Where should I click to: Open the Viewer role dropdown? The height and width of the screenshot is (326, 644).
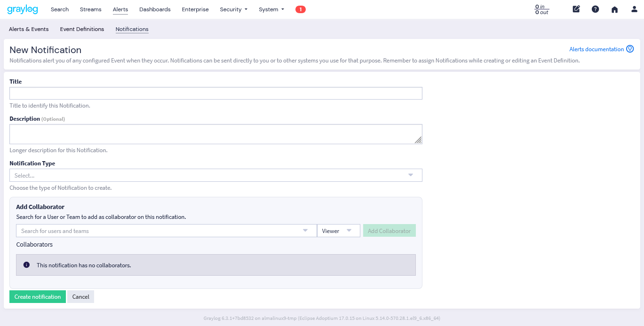click(x=338, y=231)
